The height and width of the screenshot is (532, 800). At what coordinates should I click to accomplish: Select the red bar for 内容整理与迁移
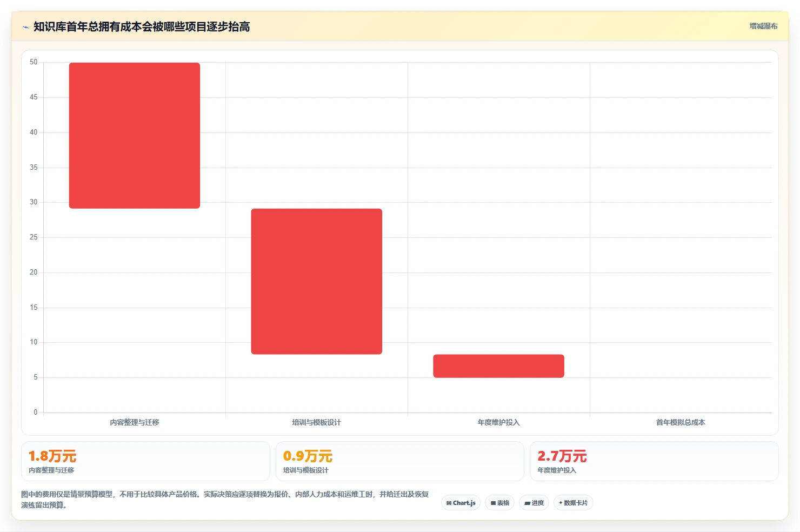pyautogui.click(x=135, y=136)
